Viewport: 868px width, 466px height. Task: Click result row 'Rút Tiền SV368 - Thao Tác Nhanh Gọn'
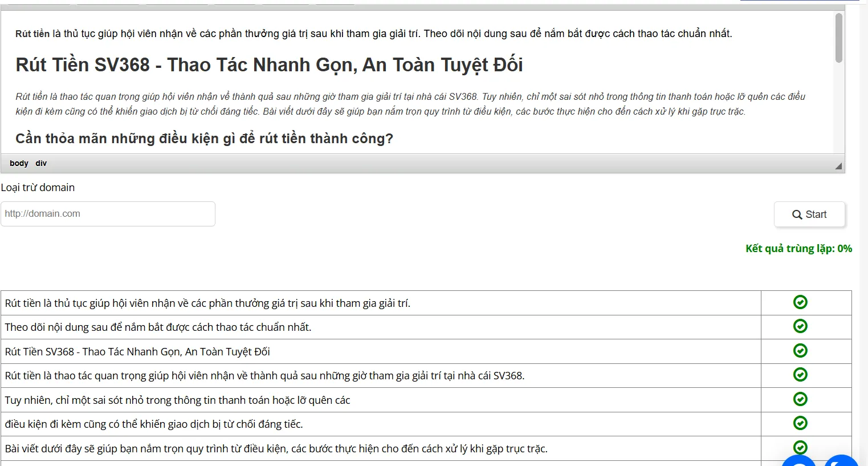pos(381,352)
